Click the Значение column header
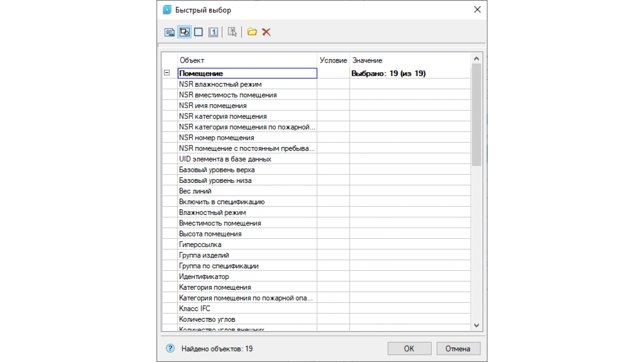This screenshot has width=644, height=362. pyautogui.click(x=410, y=60)
